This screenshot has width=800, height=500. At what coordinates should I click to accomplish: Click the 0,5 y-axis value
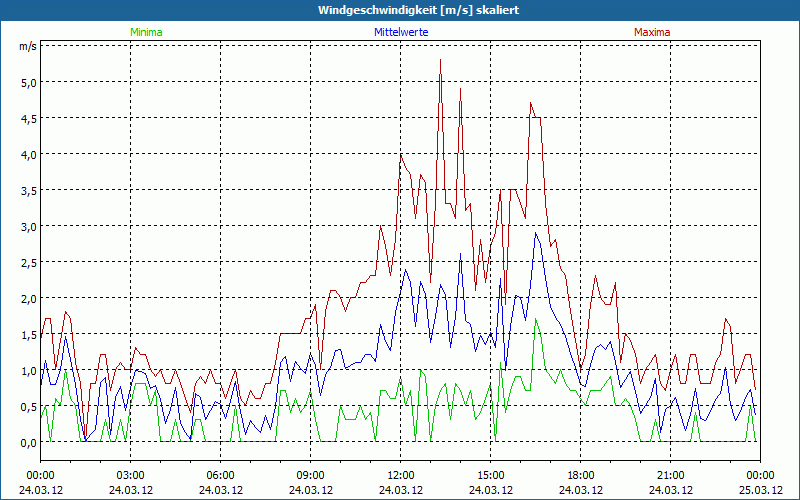click(29, 407)
